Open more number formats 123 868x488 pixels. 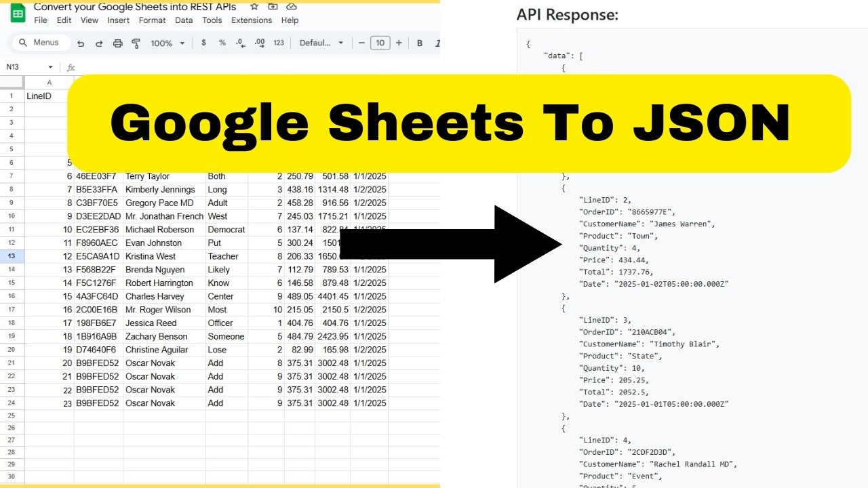278,43
